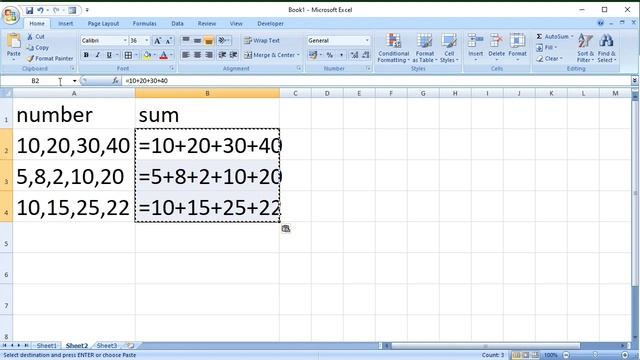
Task: Open Cell Styles gallery
Action: click(449, 48)
